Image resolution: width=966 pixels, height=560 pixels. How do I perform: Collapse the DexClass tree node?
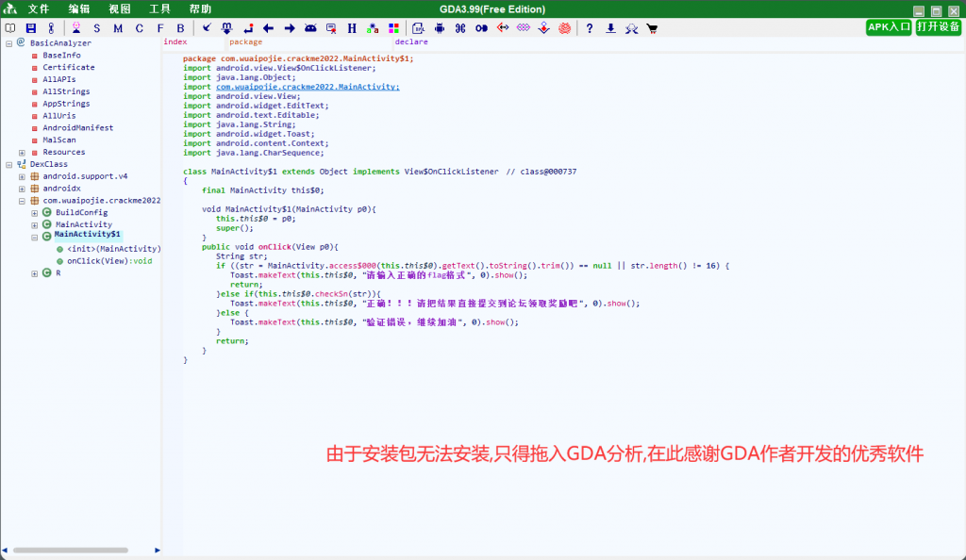(9, 165)
